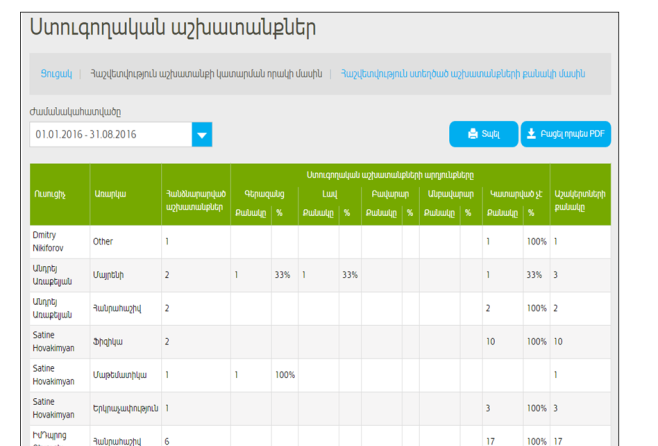Image resolution: width=658 pixels, height=446 pixels.
Task: Click the Ուսուցիչ column header
Action: coord(60,194)
